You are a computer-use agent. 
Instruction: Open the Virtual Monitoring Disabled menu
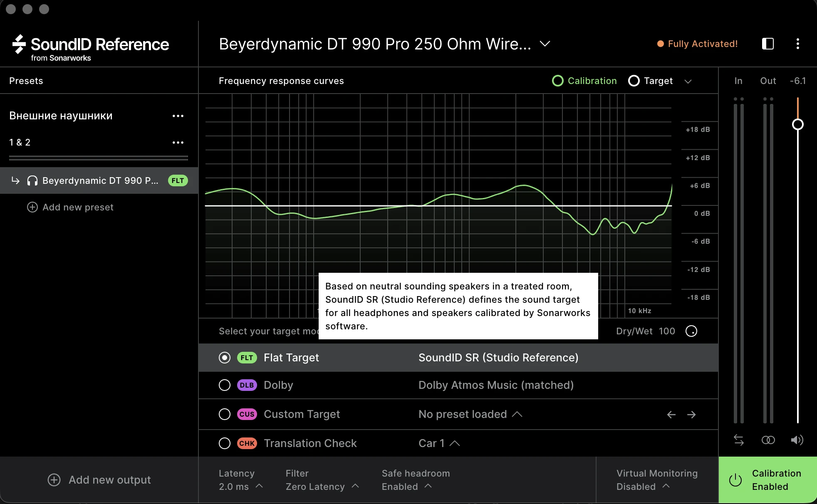pos(657,480)
